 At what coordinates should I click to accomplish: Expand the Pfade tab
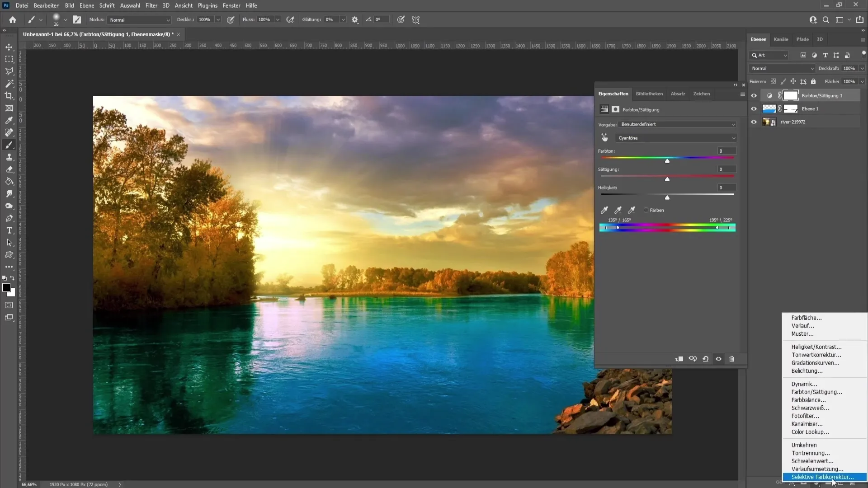(x=802, y=39)
